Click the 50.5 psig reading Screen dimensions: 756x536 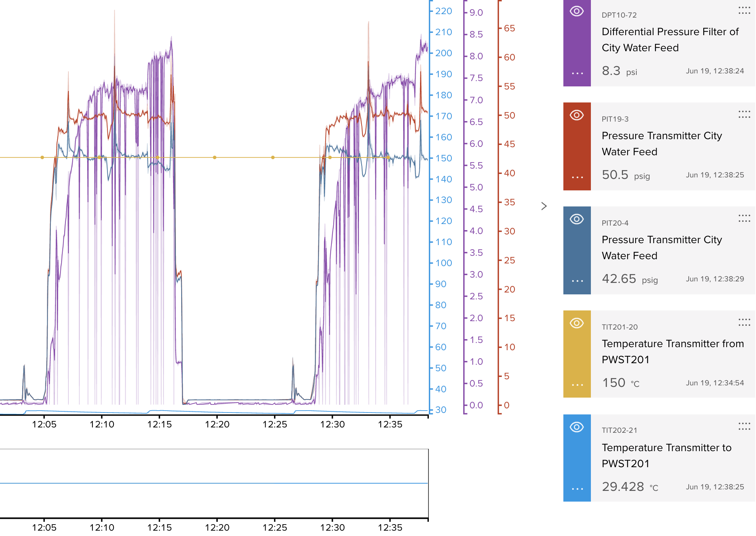tap(626, 175)
